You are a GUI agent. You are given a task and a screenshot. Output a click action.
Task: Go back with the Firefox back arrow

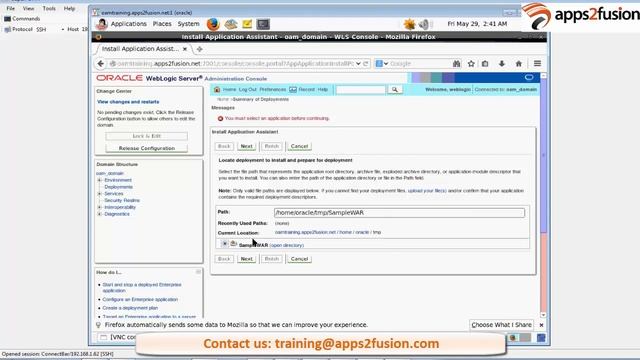pos(101,64)
